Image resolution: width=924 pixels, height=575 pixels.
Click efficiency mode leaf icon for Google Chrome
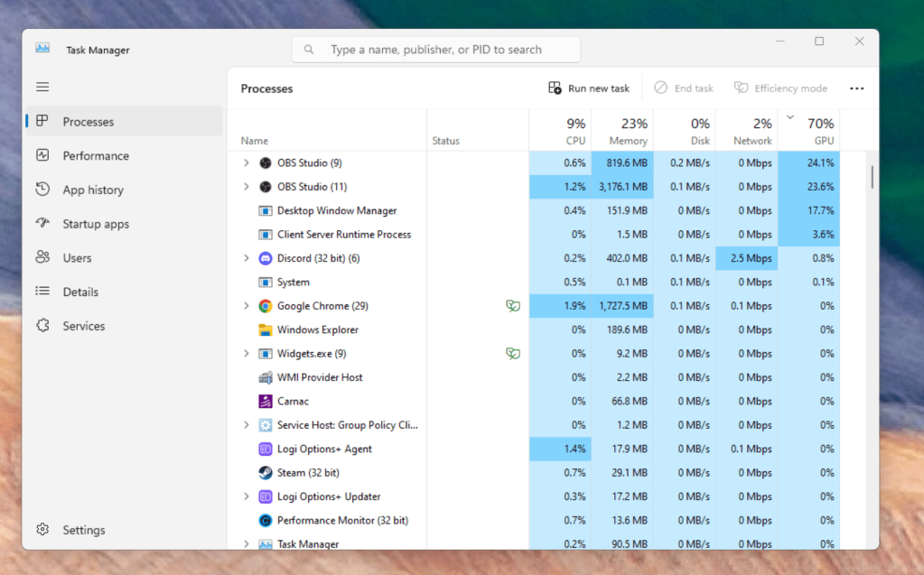[x=513, y=306]
